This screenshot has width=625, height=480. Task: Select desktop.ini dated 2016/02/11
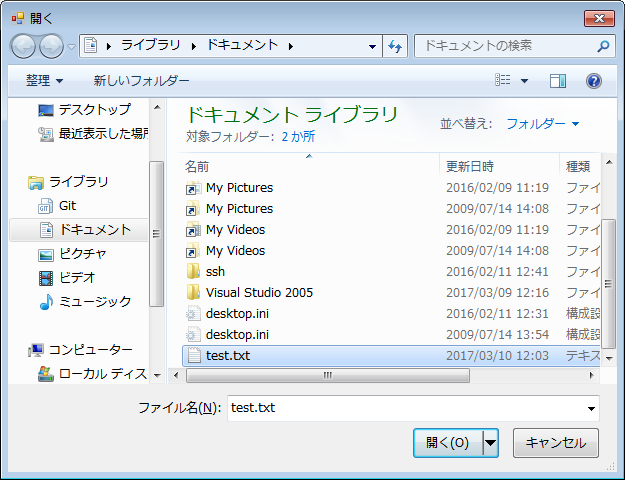[391, 314]
